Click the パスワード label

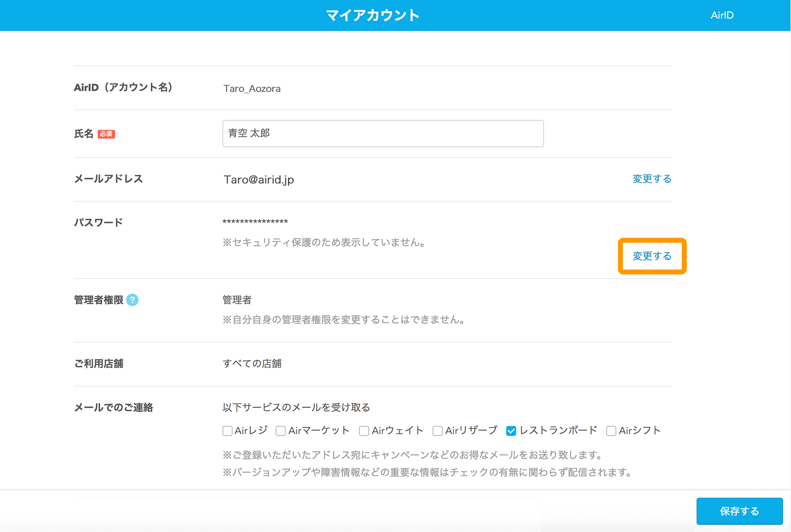[98, 223]
